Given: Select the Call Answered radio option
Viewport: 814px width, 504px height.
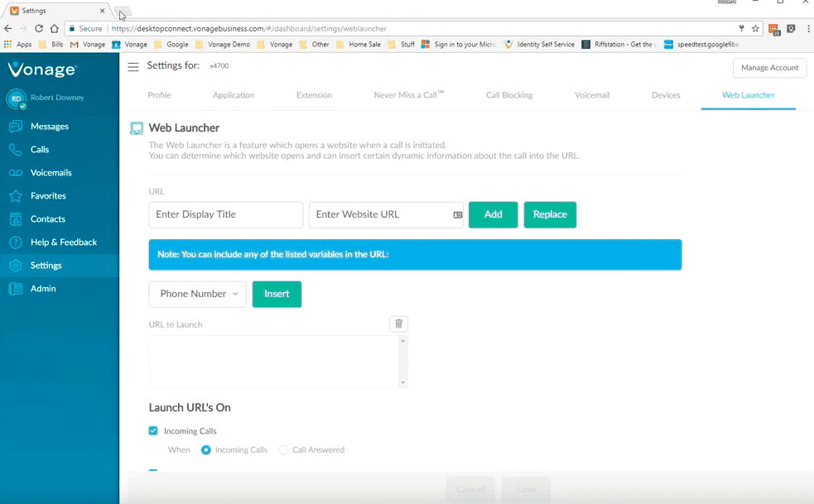Looking at the screenshot, I should (283, 450).
